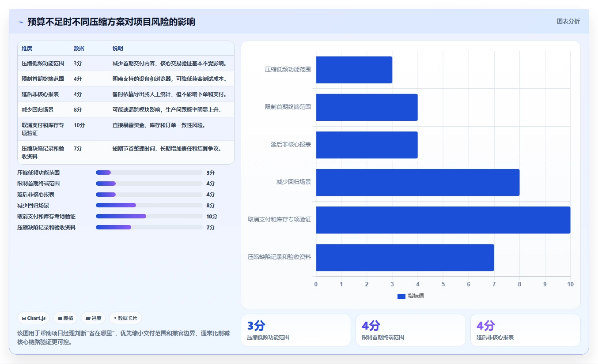Click the 延后非核心报表 chart bar
The height and width of the screenshot is (364, 598).
click(367, 145)
